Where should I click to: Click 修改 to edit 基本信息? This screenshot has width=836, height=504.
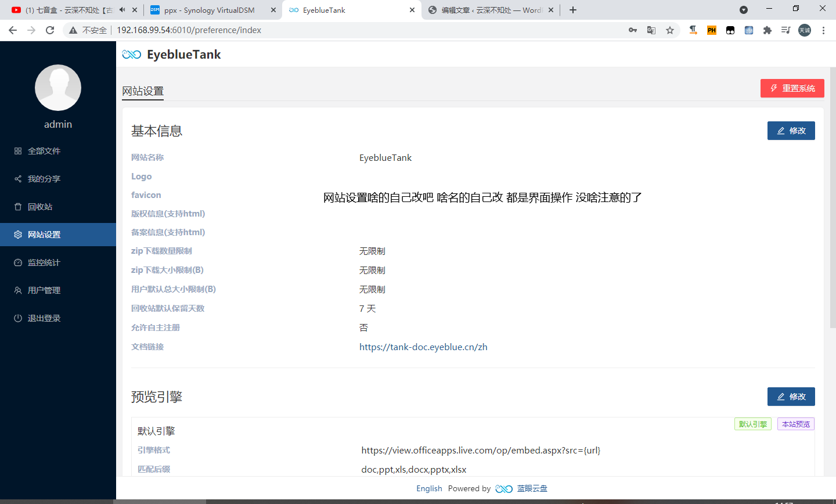click(x=791, y=130)
